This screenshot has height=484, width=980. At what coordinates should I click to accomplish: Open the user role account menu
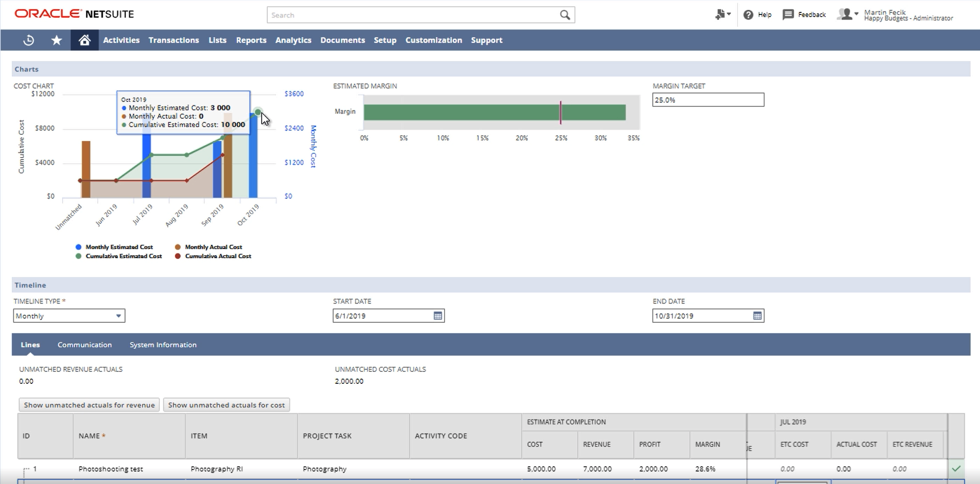(x=848, y=14)
